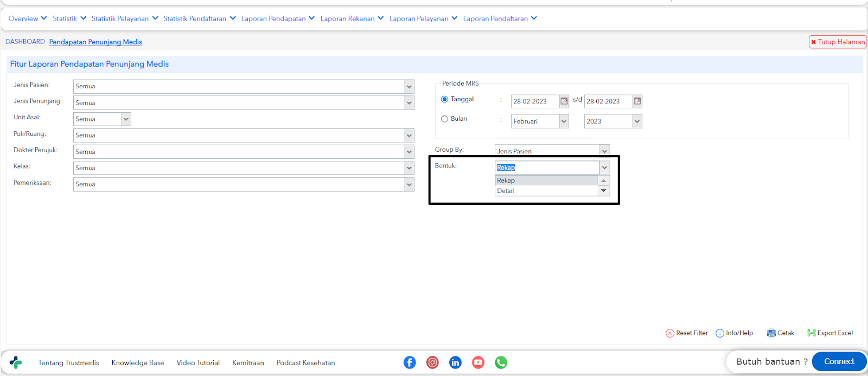The image size is (868, 376).
Task: Click the Reset Filter circle icon
Action: click(x=670, y=333)
